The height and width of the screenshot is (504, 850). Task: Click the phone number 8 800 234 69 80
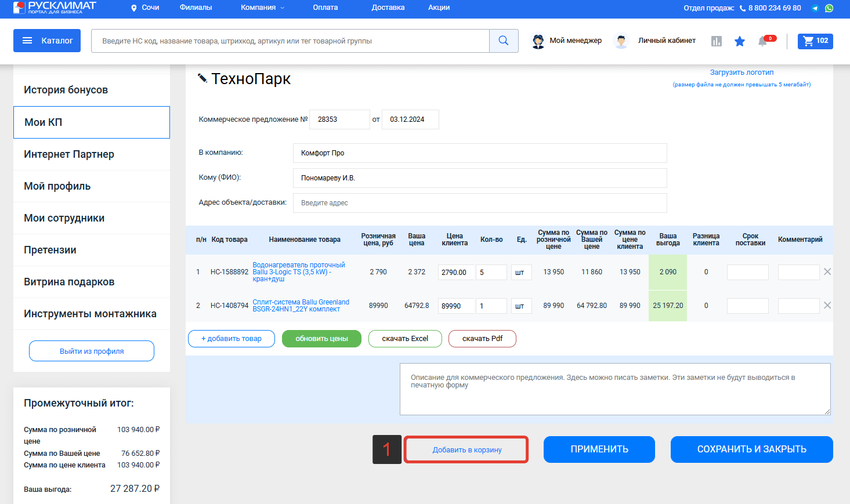pos(775,8)
